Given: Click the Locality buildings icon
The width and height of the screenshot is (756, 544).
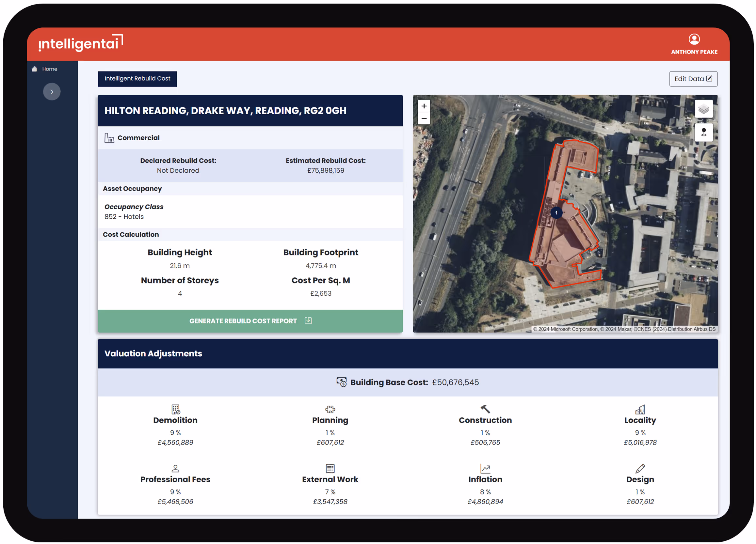Looking at the screenshot, I should [640, 410].
